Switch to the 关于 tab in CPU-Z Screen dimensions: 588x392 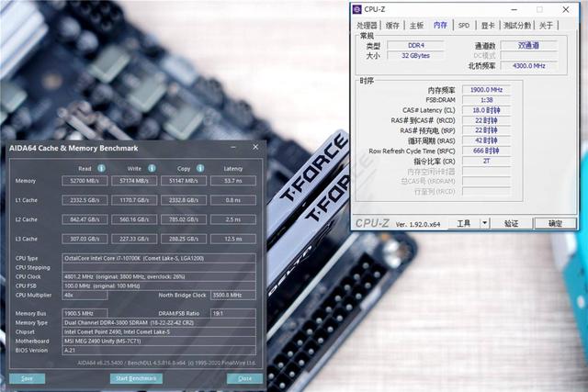pos(546,26)
